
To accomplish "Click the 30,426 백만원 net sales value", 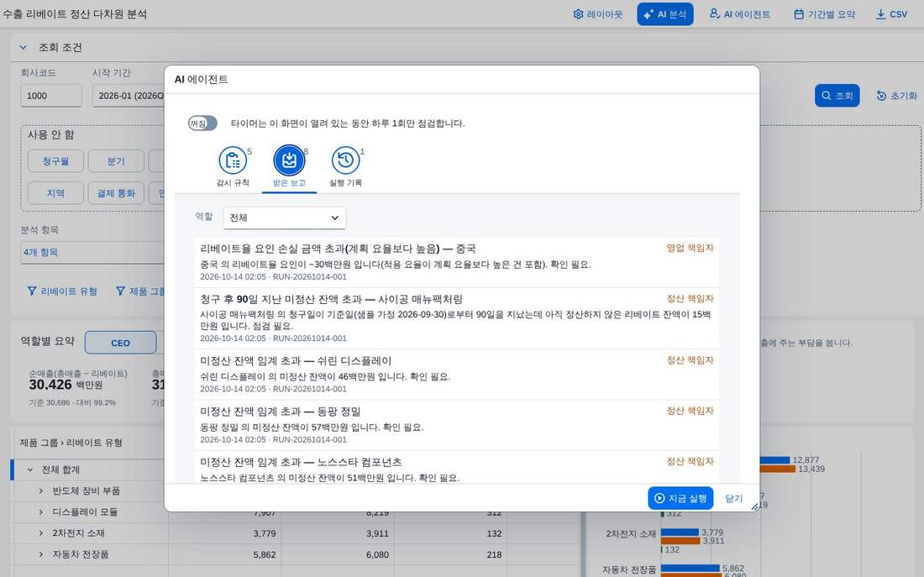I will point(66,385).
